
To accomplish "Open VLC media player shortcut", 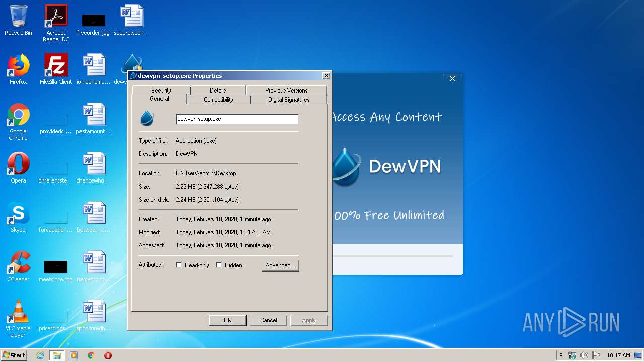I will coord(18,319).
